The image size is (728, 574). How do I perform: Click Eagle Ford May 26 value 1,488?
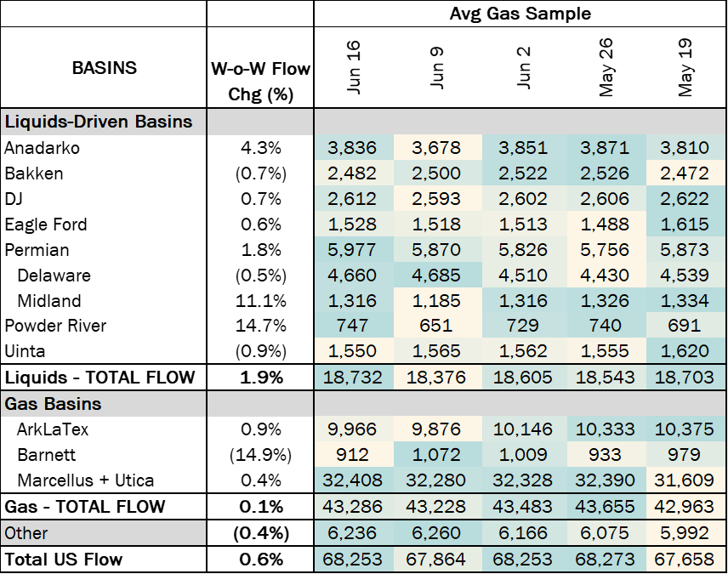(x=605, y=224)
